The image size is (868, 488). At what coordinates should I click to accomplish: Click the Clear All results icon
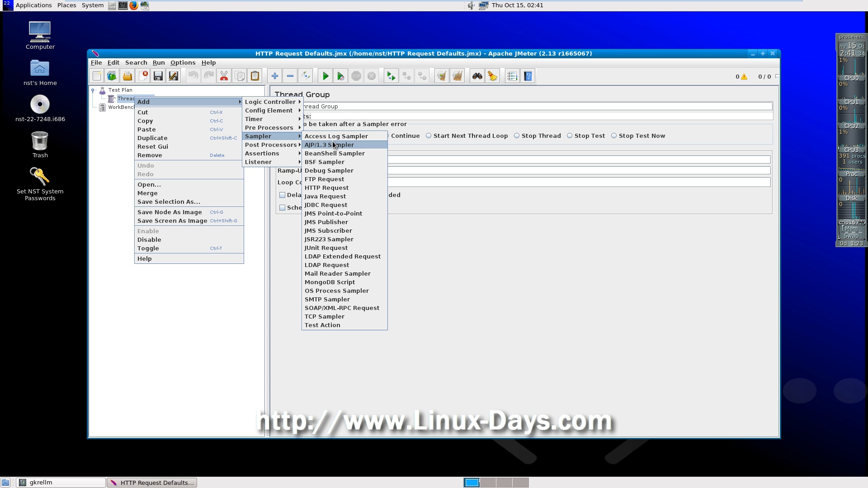[458, 76]
